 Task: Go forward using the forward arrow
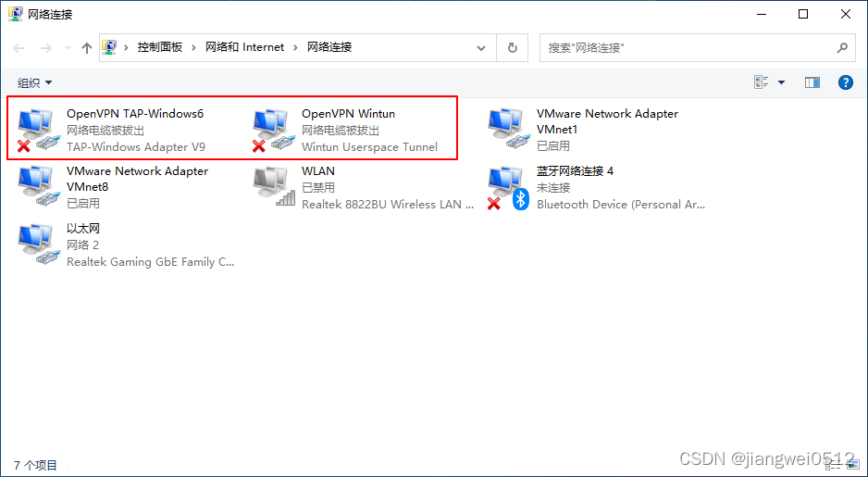point(46,48)
